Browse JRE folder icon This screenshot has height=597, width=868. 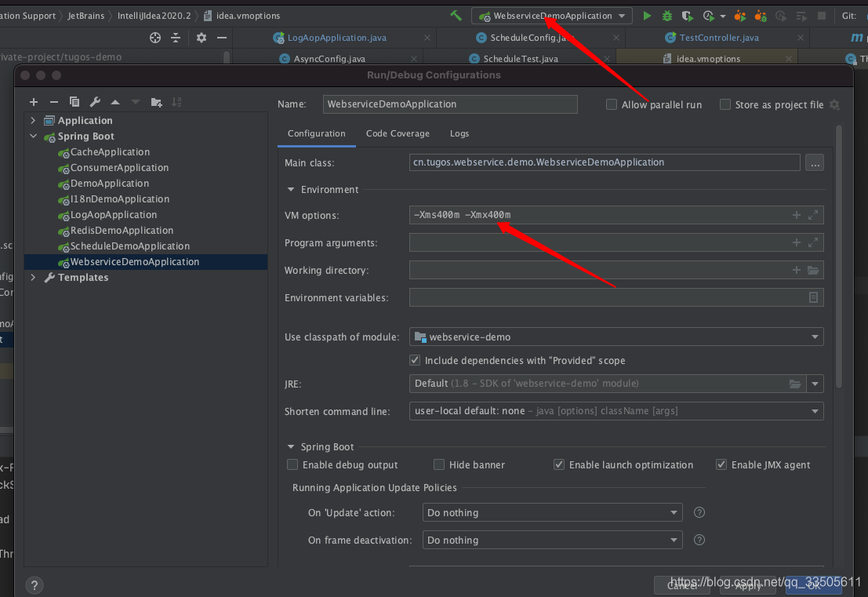pos(795,384)
